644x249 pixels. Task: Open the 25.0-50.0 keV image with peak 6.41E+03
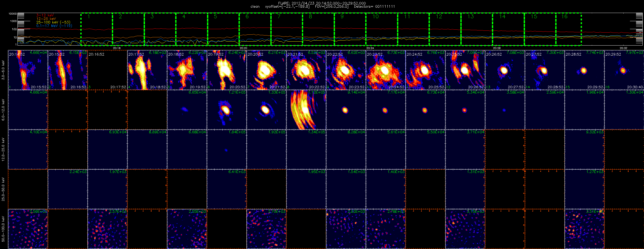(x=227, y=189)
